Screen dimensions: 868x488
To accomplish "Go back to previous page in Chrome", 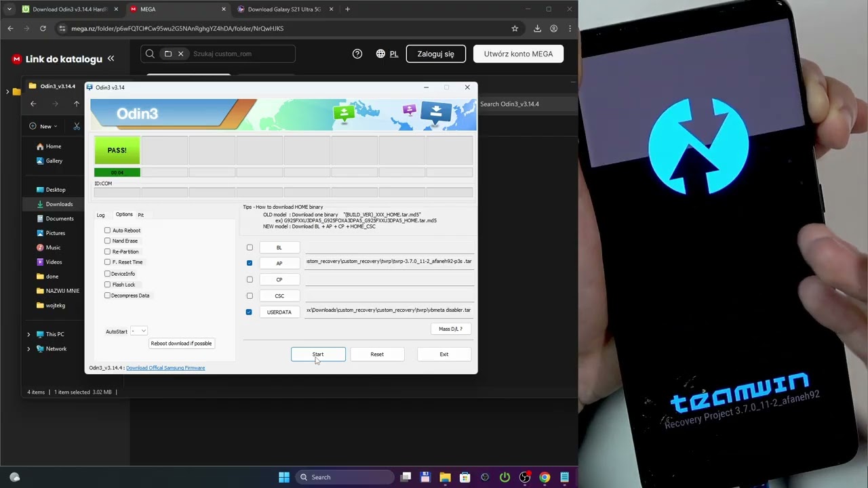I will point(10,28).
